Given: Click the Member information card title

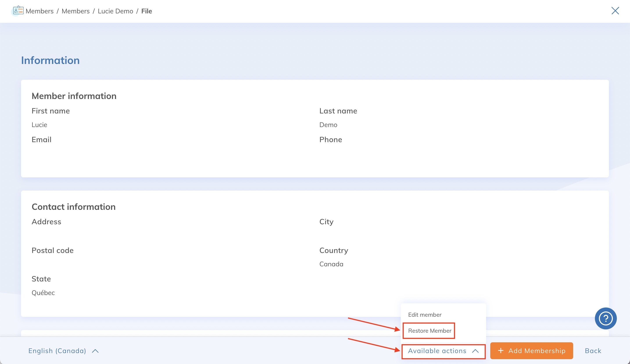Looking at the screenshot, I should pos(74,96).
